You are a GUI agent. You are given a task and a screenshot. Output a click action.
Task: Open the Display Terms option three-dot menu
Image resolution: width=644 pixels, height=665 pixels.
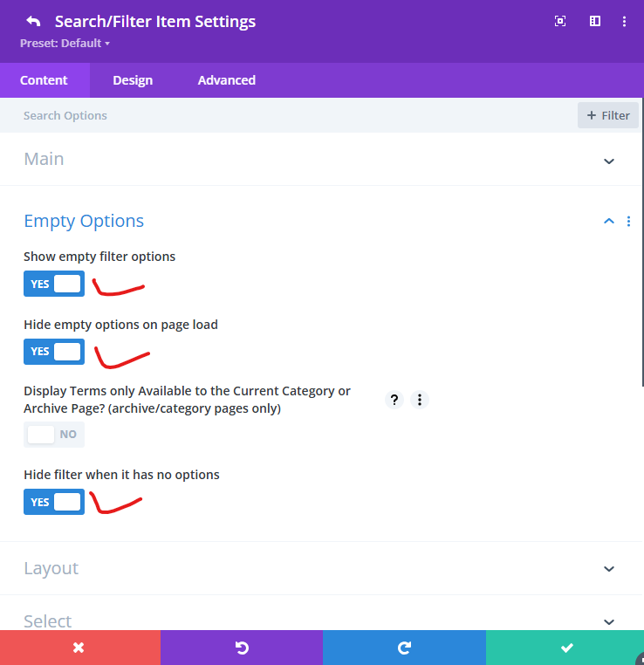point(420,400)
